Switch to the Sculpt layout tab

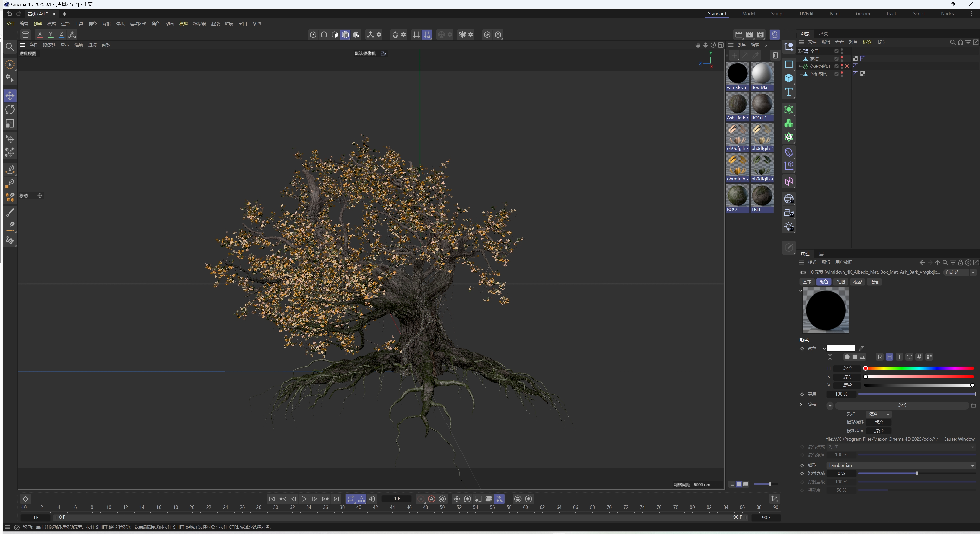click(x=777, y=14)
